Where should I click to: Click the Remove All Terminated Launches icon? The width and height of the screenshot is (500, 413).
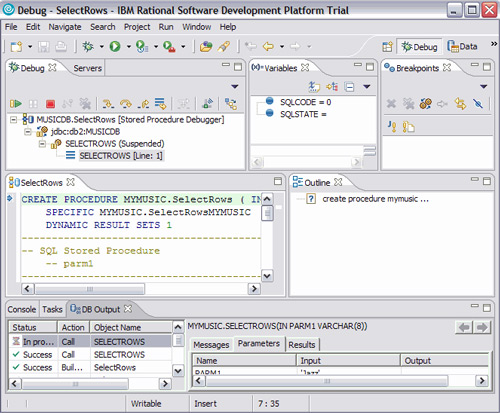tap(85, 104)
